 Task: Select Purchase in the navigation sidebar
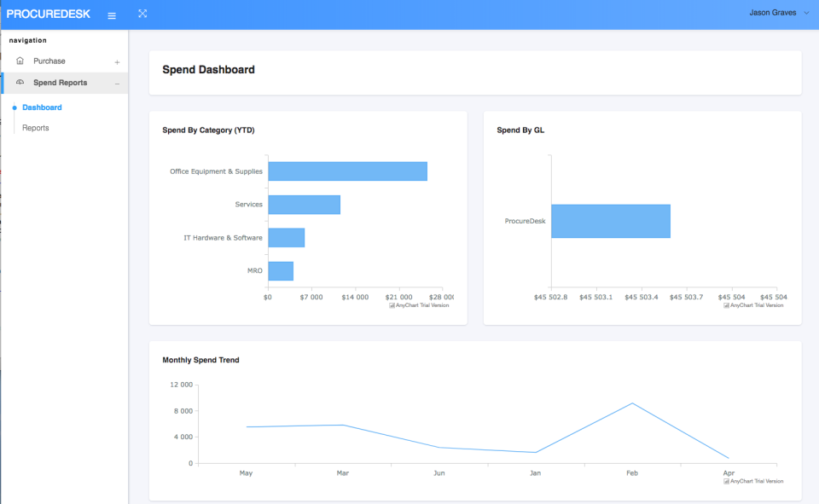[x=49, y=61]
